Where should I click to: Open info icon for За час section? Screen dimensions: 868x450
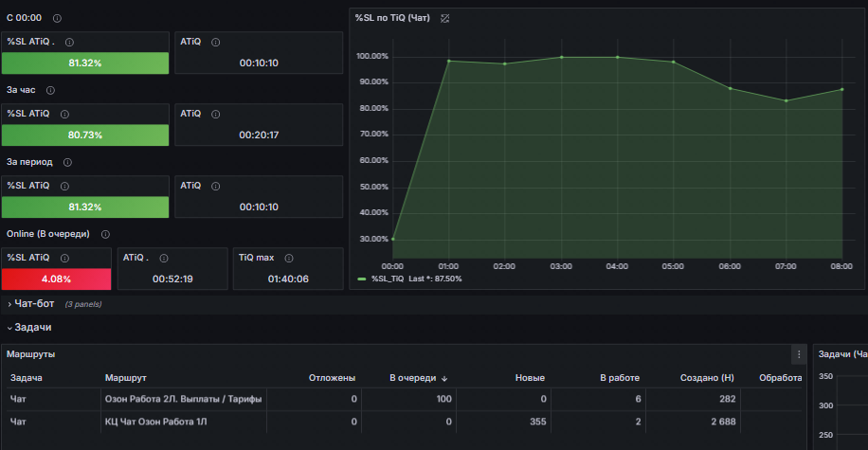(50, 90)
